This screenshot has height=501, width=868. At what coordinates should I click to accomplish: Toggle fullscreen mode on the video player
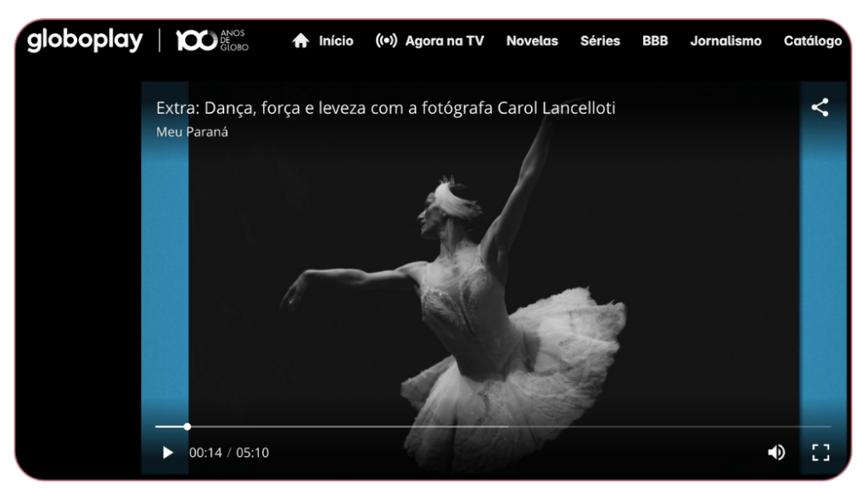(820, 453)
